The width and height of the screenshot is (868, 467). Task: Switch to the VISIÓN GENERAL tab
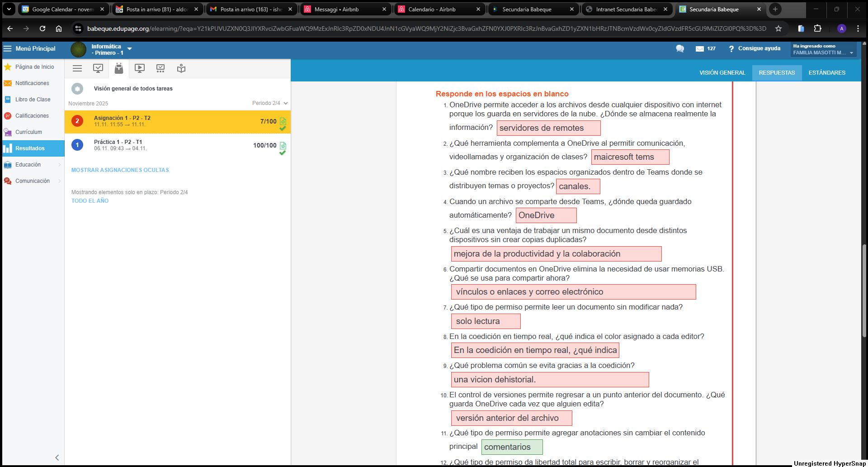(722, 73)
